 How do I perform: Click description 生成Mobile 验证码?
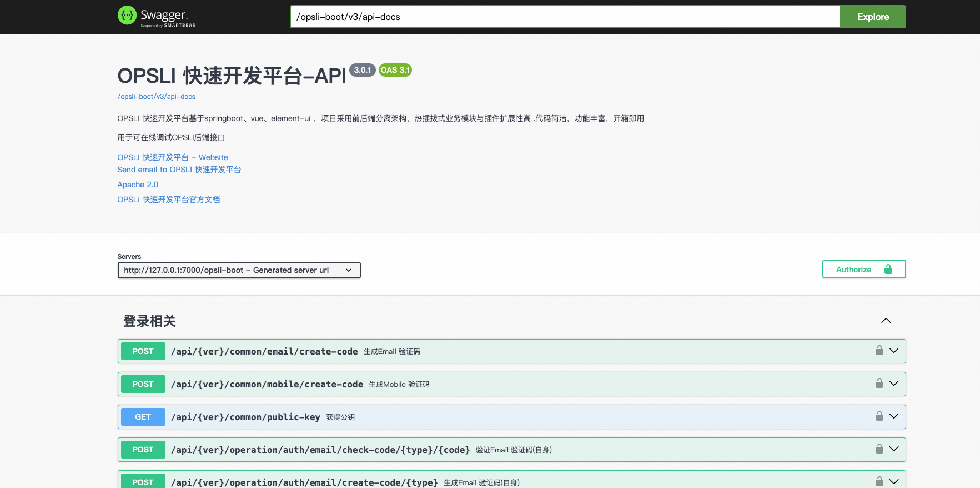pyautogui.click(x=399, y=385)
